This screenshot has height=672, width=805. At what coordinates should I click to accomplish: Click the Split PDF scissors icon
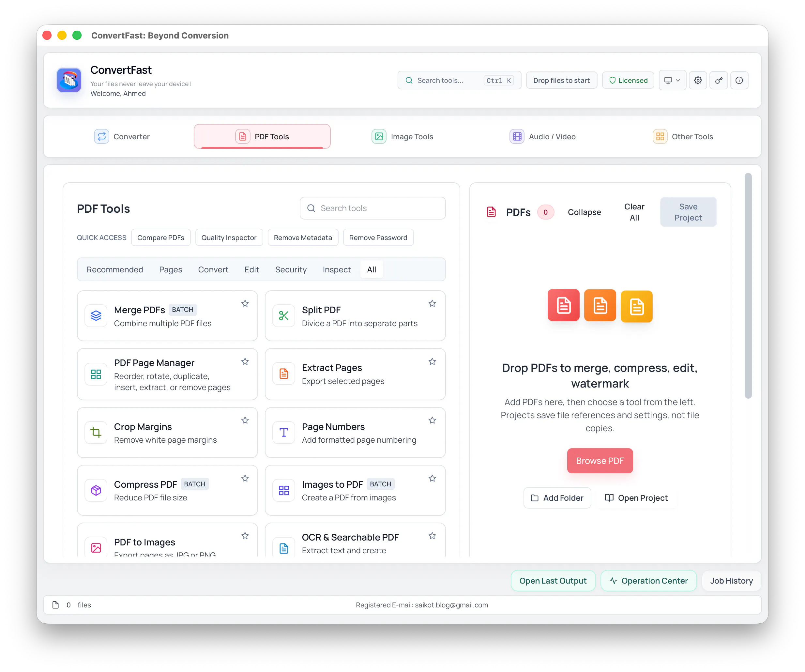click(284, 316)
